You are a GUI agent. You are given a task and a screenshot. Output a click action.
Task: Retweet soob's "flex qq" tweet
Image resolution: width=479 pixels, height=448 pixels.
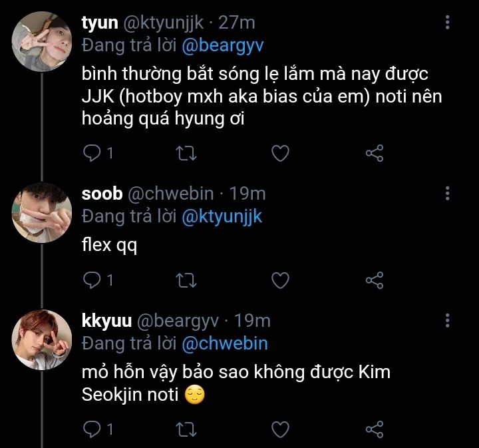point(187,280)
